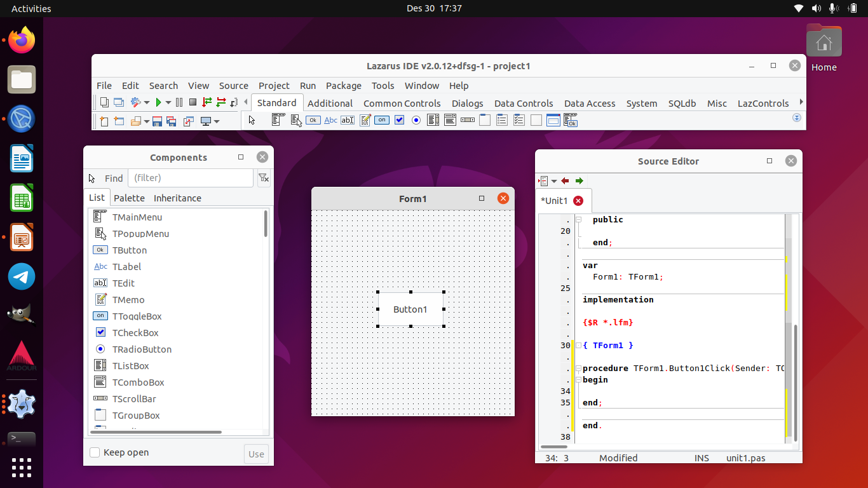Create a new unit from the toolbar
This screenshot has height=488, width=868.
[104, 121]
